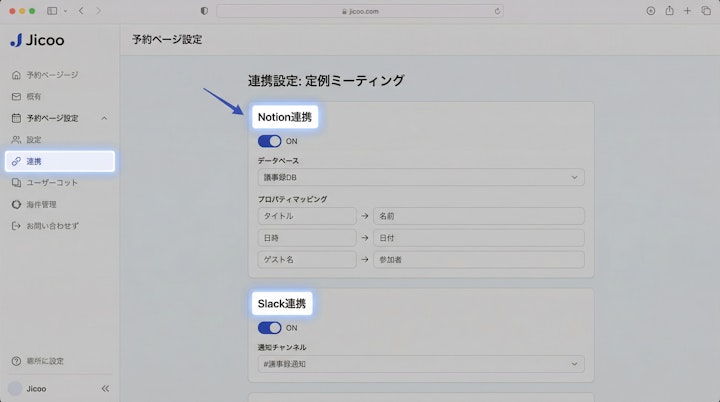
Task: Click the help link at sidebar bottom
Action: (45, 361)
